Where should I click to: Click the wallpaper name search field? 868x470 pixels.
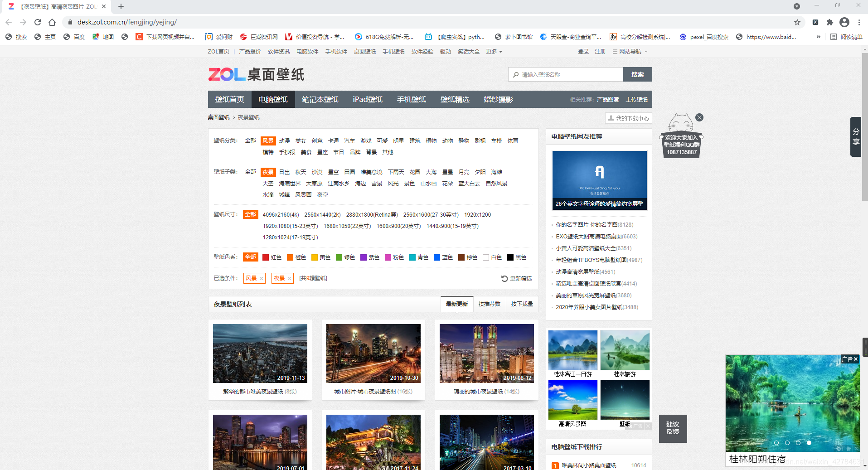tap(566, 74)
